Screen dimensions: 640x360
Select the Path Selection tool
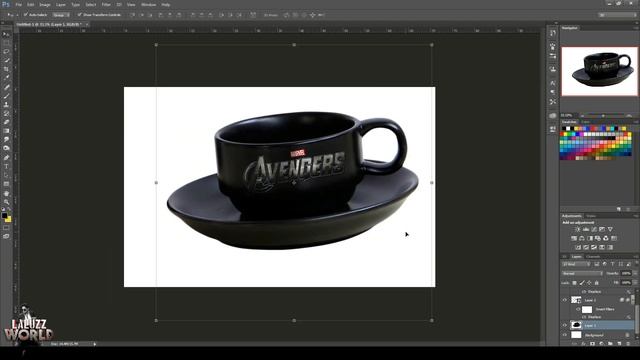pyautogui.click(x=6, y=175)
